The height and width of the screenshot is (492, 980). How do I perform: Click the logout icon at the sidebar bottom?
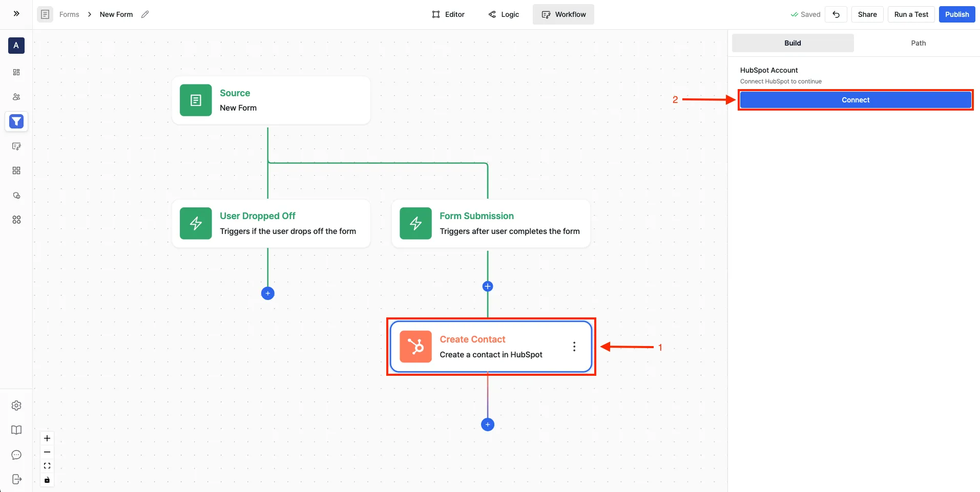coord(16,479)
